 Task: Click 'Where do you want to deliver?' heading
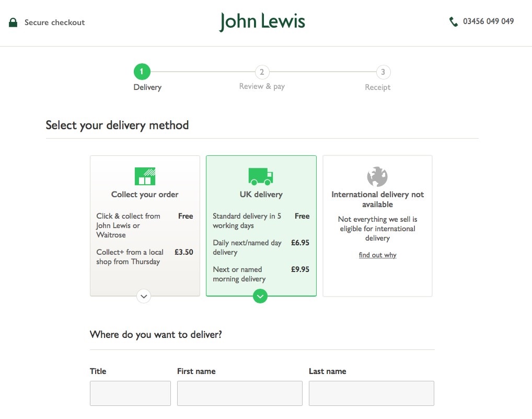coord(156,335)
